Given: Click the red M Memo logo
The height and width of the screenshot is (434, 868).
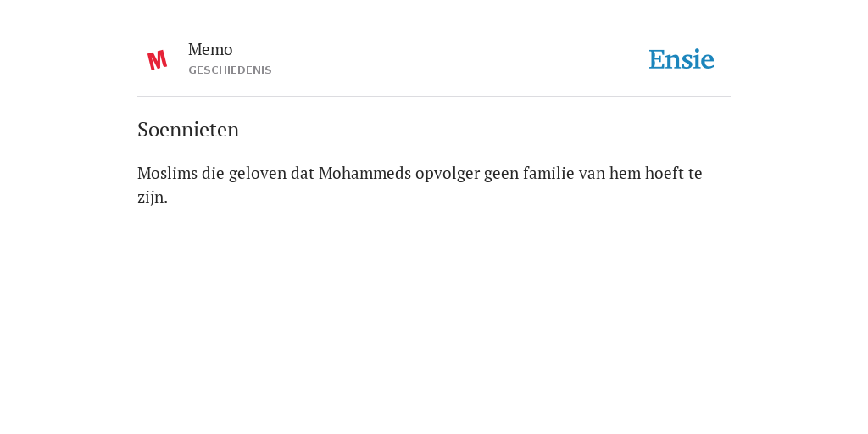Looking at the screenshot, I should [x=157, y=60].
